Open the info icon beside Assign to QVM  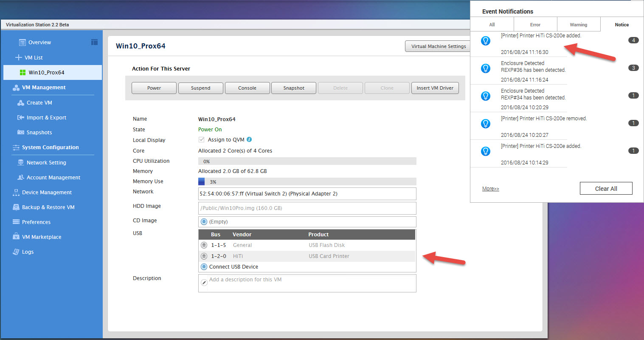pyautogui.click(x=249, y=139)
